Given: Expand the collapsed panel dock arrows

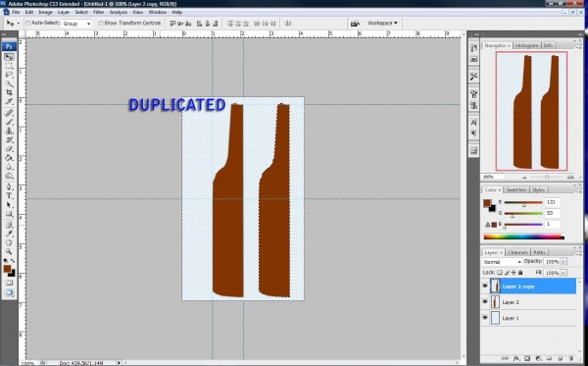Looking at the screenshot, I should click(x=476, y=34).
